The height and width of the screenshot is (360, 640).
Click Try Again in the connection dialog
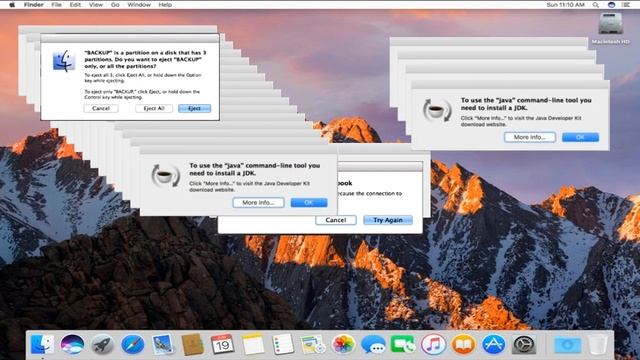pos(388,220)
